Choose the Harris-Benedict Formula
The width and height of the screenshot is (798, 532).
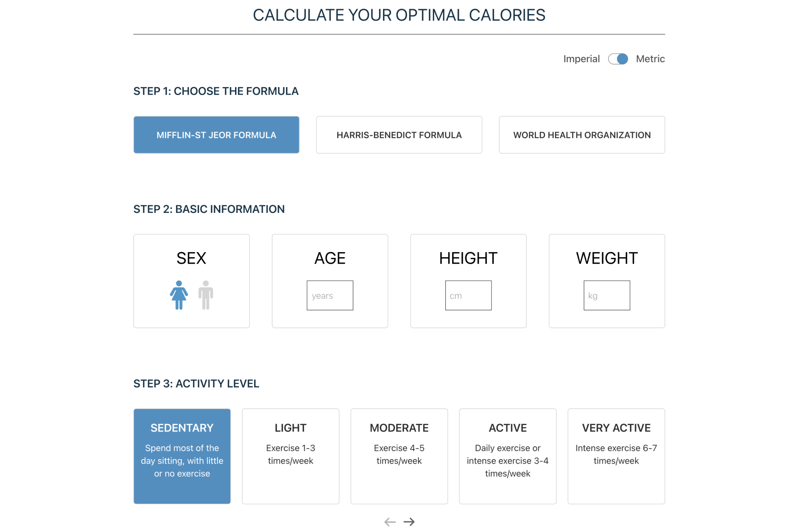(x=399, y=135)
